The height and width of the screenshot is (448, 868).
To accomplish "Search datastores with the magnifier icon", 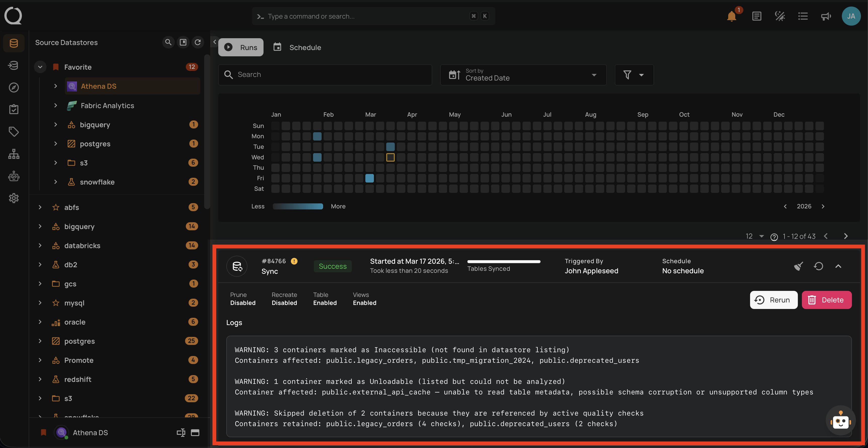I will point(168,42).
